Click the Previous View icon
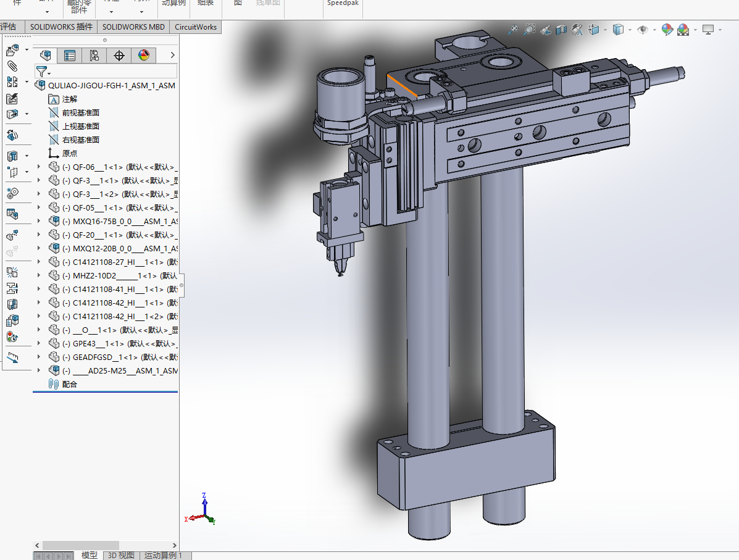The image size is (739, 560). [x=545, y=29]
